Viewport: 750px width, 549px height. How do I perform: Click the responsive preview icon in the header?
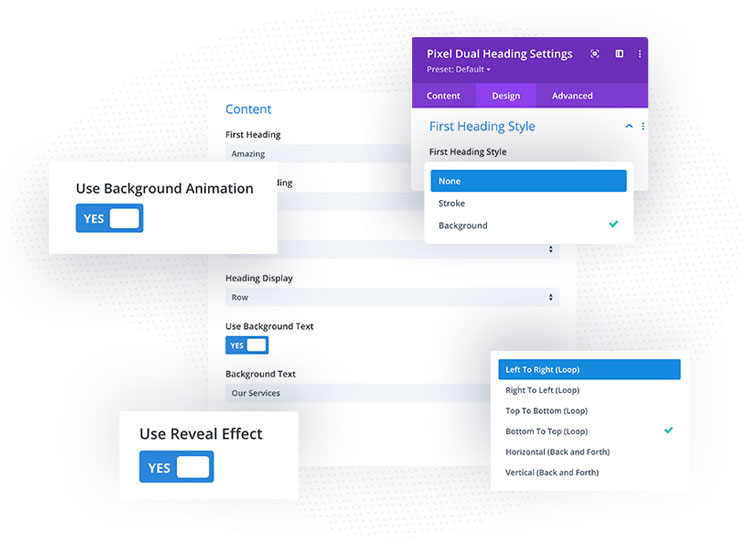click(x=595, y=54)
